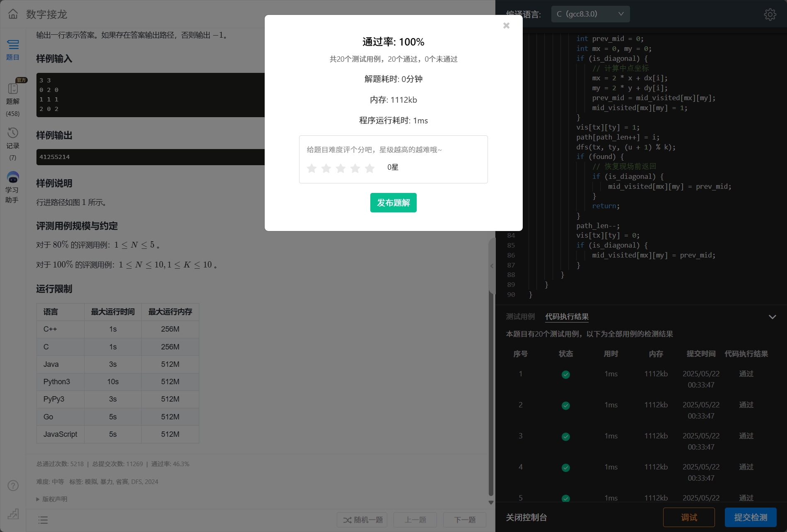
Task: Click the home icon beside 数字接龙
Action: [13, 14]
